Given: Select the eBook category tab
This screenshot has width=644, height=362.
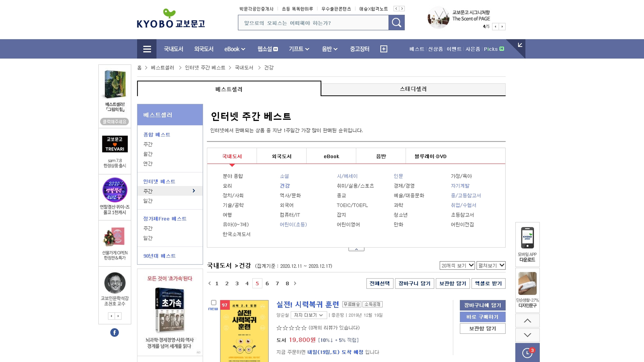Looking at the screenshot, I should click(x=331, y=156).
